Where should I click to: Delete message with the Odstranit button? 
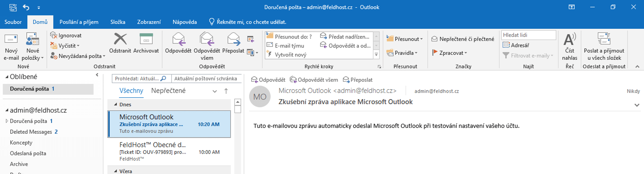120,43
